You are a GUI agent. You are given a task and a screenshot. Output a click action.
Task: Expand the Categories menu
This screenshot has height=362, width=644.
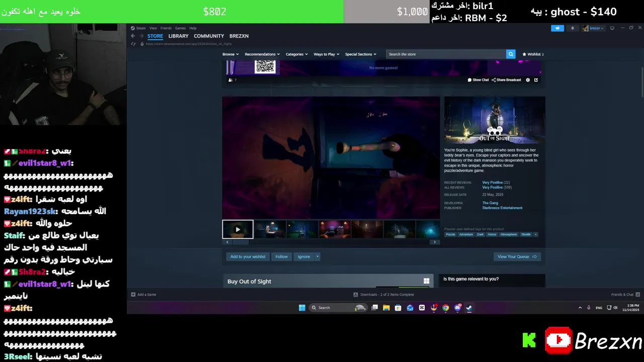coord(296,54)
